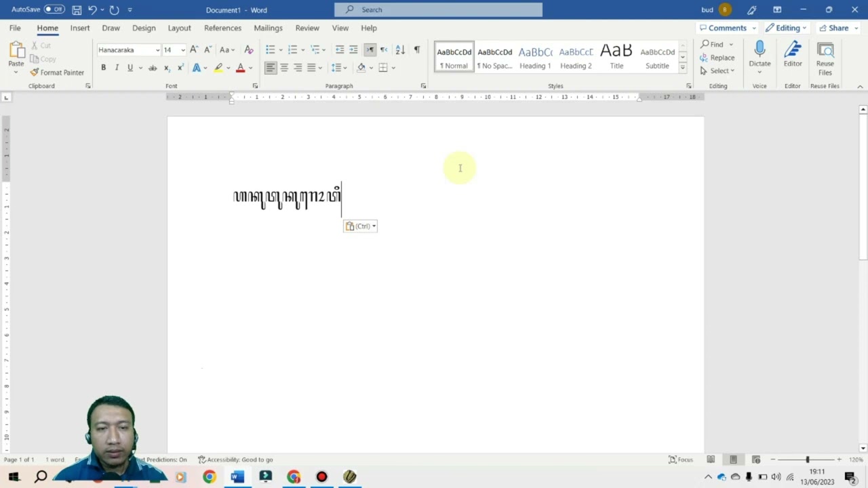Click the Redo icon in title bar
This screenshot has height=488, width=868.
click(x=114, y=10)
